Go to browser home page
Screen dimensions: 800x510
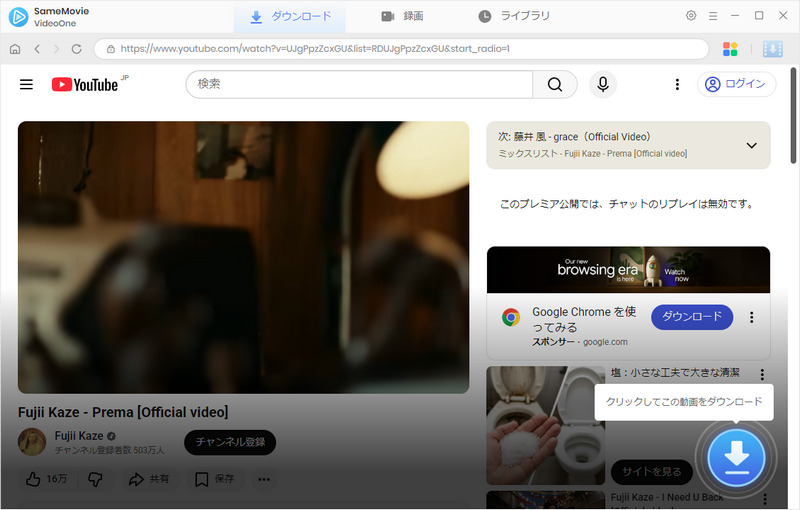(x=15, y=49)
